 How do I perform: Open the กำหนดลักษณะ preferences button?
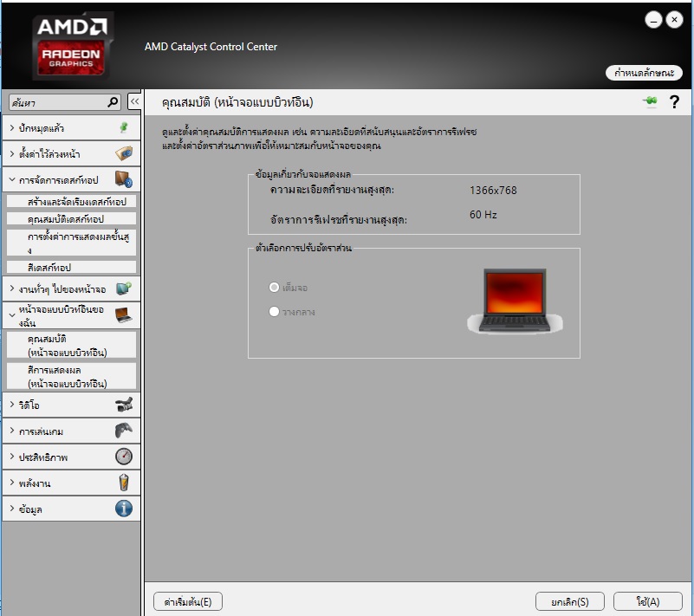tap(644, 73)
